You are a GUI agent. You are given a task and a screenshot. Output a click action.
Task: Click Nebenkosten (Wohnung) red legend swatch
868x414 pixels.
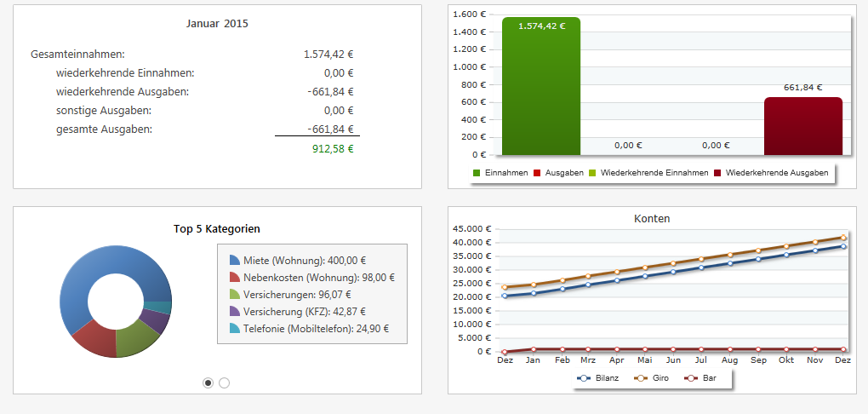pos(235,277)
